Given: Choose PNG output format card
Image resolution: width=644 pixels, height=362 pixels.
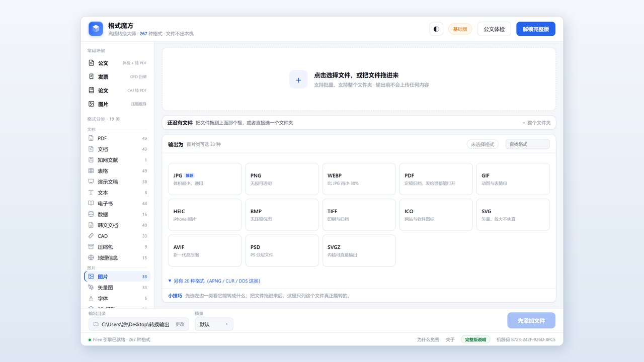Looking at the screenshot, I should pos(282,179).
